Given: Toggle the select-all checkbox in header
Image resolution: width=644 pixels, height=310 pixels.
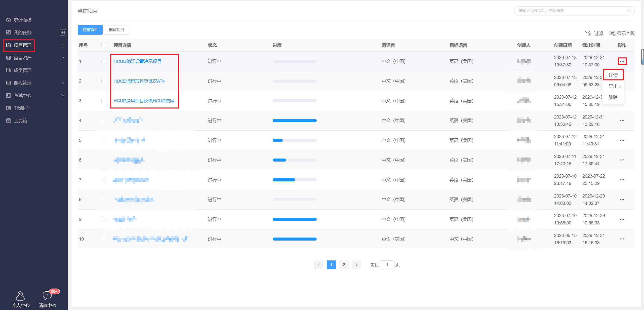Looking at the screenshot, I should click(104, 45).
